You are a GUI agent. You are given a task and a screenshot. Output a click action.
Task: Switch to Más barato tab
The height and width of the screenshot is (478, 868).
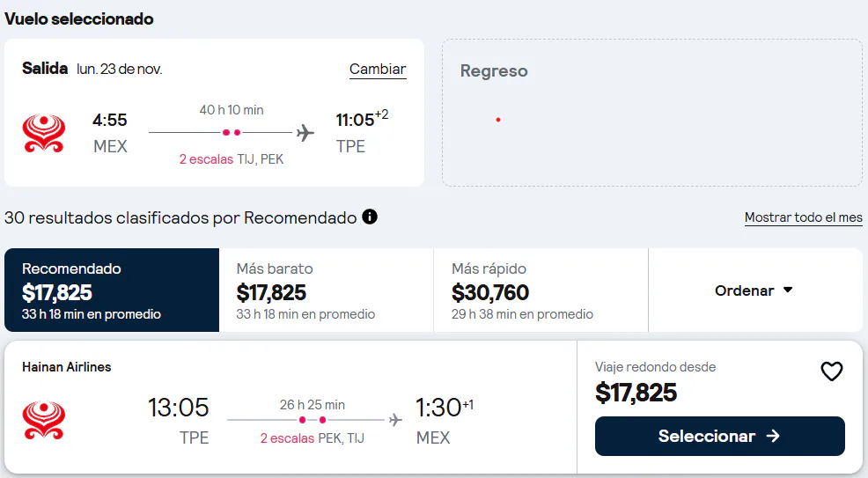point(326,290)
